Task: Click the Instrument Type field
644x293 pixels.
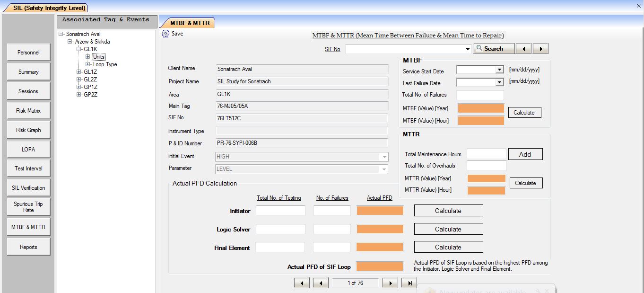Action: (302, 131)
